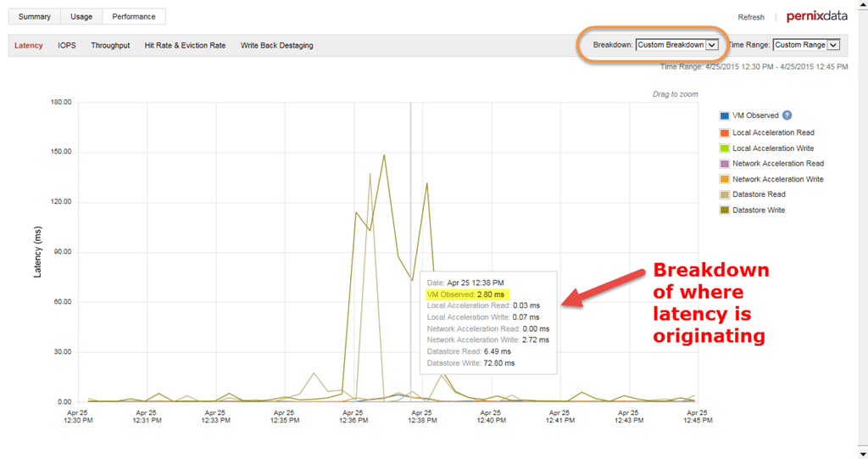Toggle Datastore Read legend swatch

coord(724,194)
